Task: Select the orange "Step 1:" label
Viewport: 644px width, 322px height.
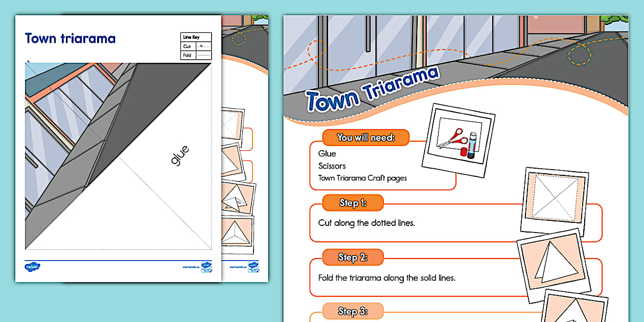Action: click(353, 203)
